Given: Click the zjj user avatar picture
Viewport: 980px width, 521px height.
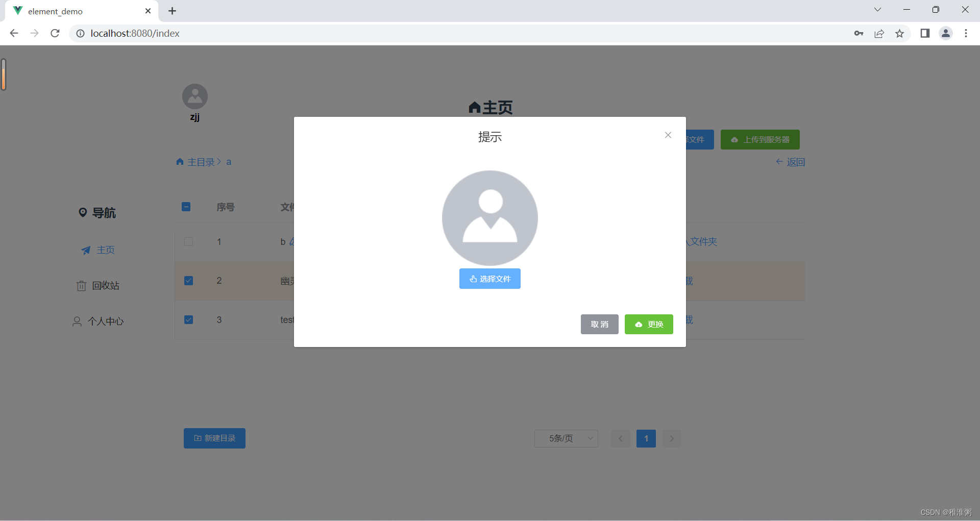Looking at the screenshot, I should [x=194, y=96].
